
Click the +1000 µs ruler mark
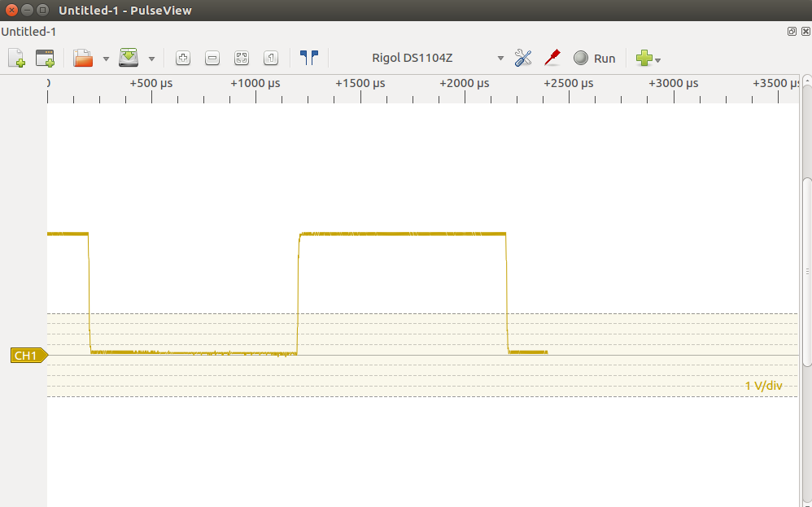click(255, 83)
